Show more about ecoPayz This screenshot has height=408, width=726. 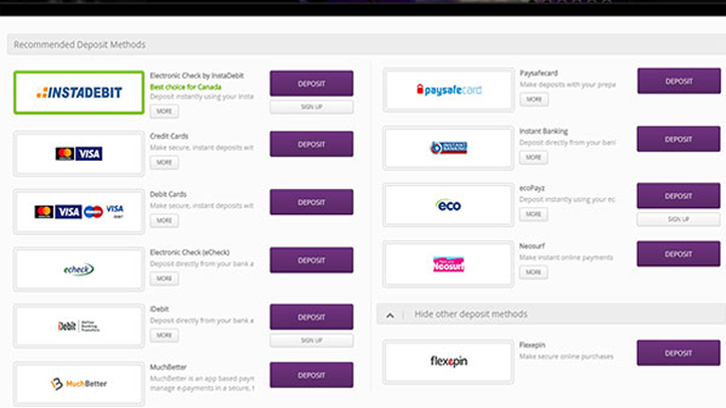533,214
